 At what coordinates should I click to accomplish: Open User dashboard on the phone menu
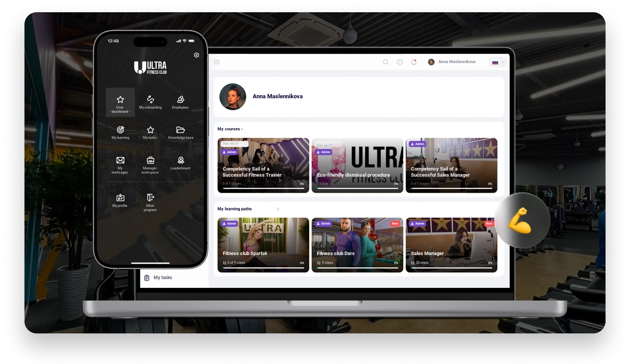[120, 102]
